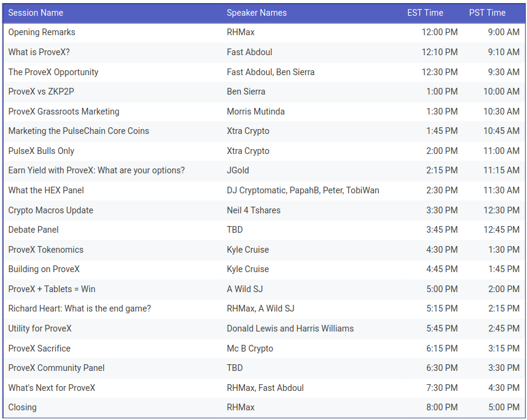This screenshot has height=420, width=527.
Task: Click the 12:30 PM PST time cell
Action: pos(502,210)
